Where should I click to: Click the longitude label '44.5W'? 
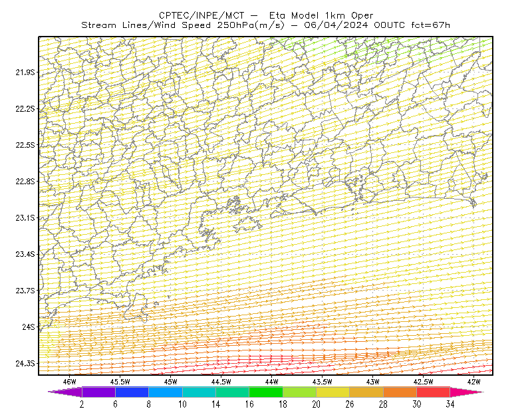pyautogui.click(x=221, y=382)
